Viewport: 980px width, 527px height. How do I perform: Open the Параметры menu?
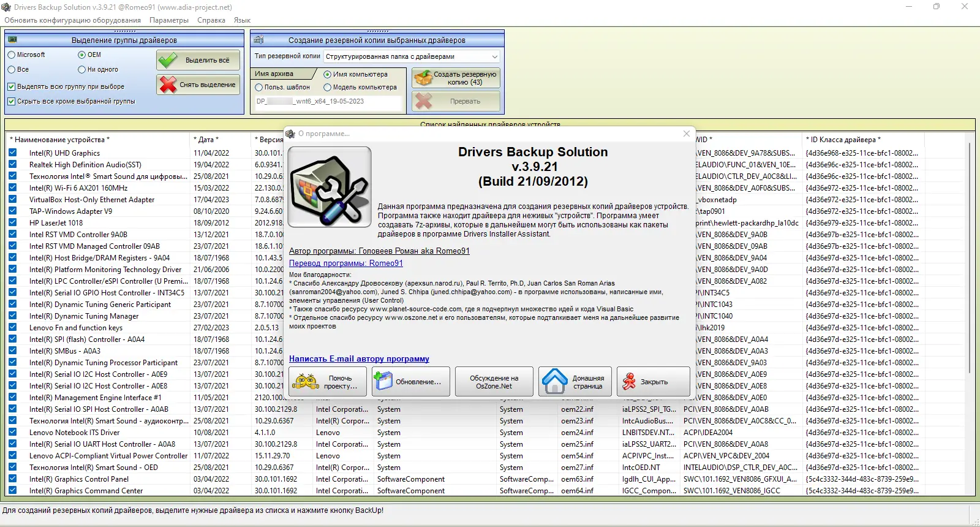click(x=169, y=20)
